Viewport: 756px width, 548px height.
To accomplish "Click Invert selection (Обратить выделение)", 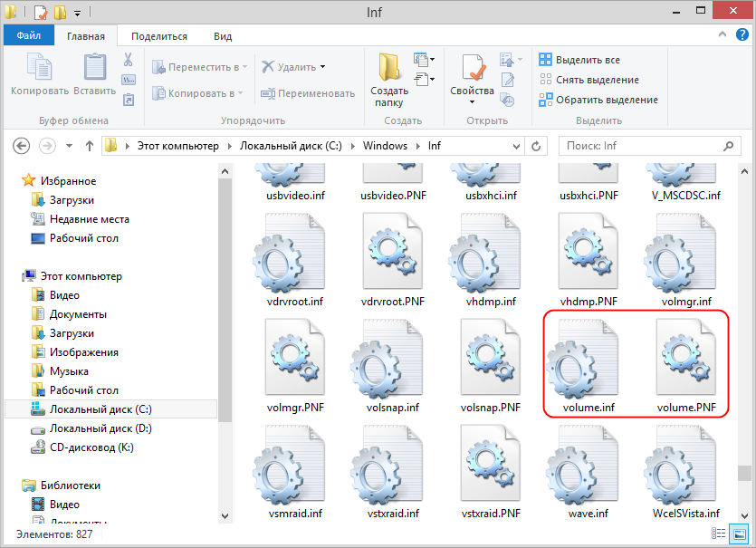I will [598, 100].
